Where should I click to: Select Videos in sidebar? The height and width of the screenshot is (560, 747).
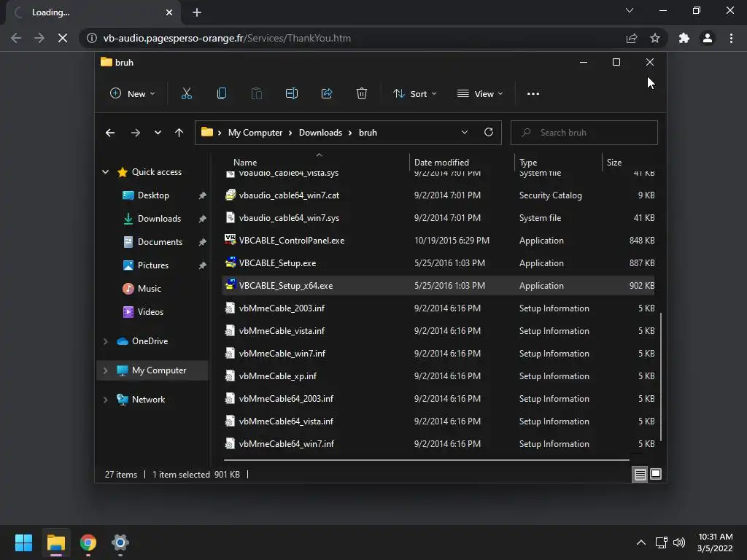coord(150,312)
